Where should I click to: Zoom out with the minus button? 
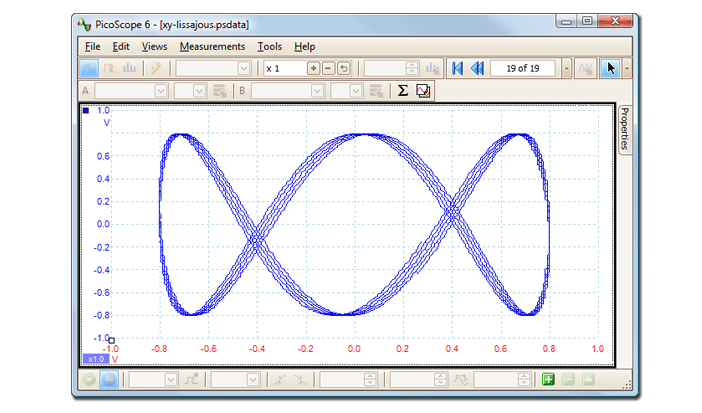[328, 69]
